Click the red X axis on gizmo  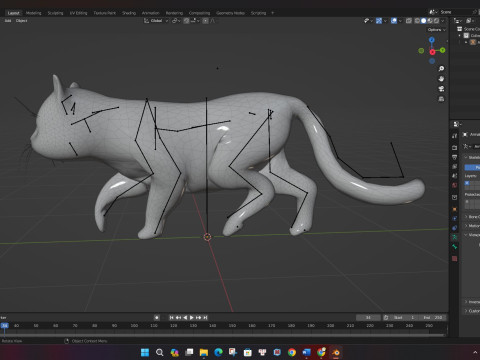[x=432, y=52]
